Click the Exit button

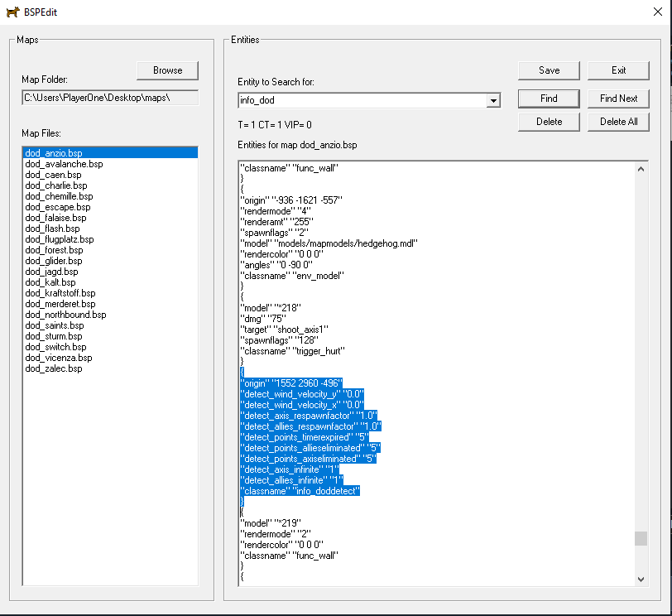pos(618,70)
